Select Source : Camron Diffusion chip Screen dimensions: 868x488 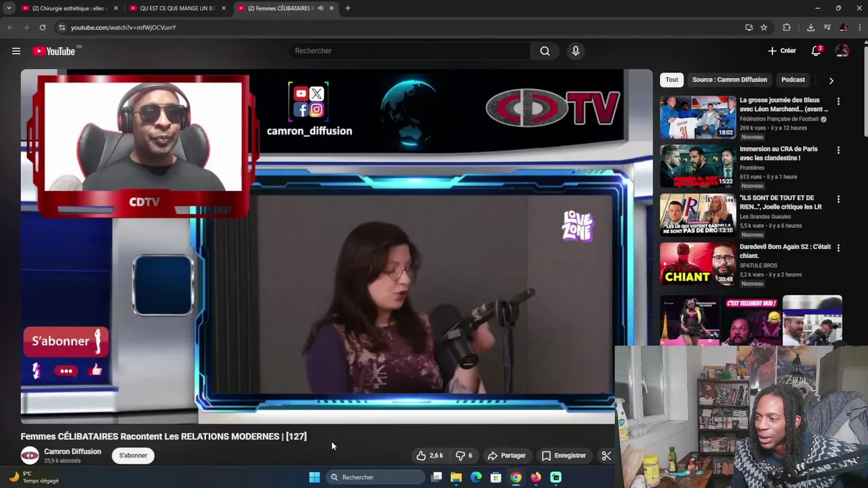730,80
